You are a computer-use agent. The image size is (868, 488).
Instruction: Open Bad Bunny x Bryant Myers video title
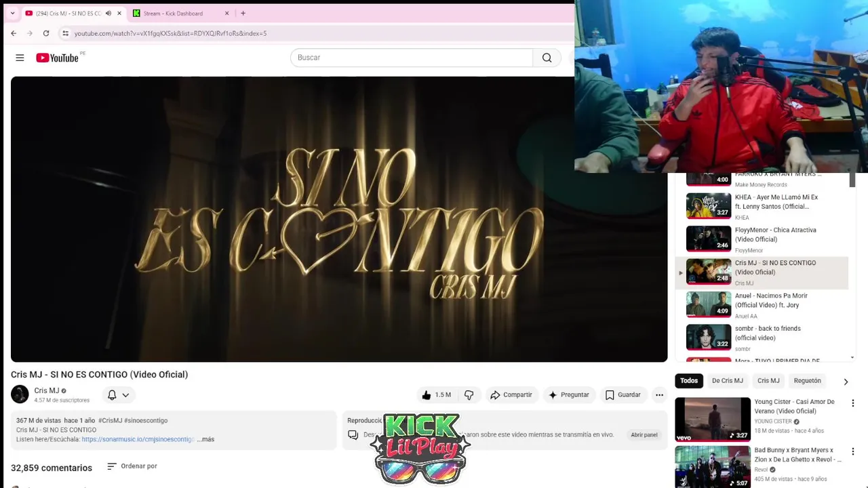point(797,455)
